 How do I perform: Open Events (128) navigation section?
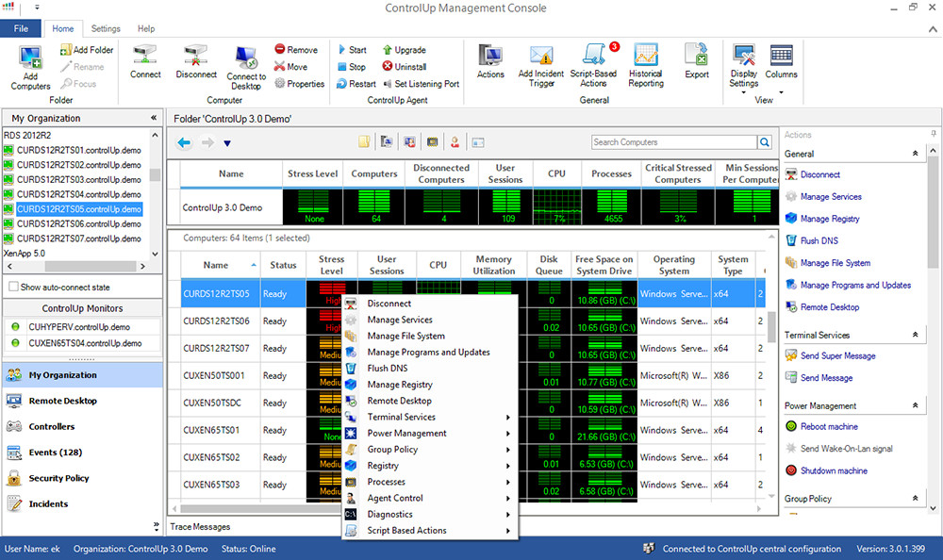(82, 453)
